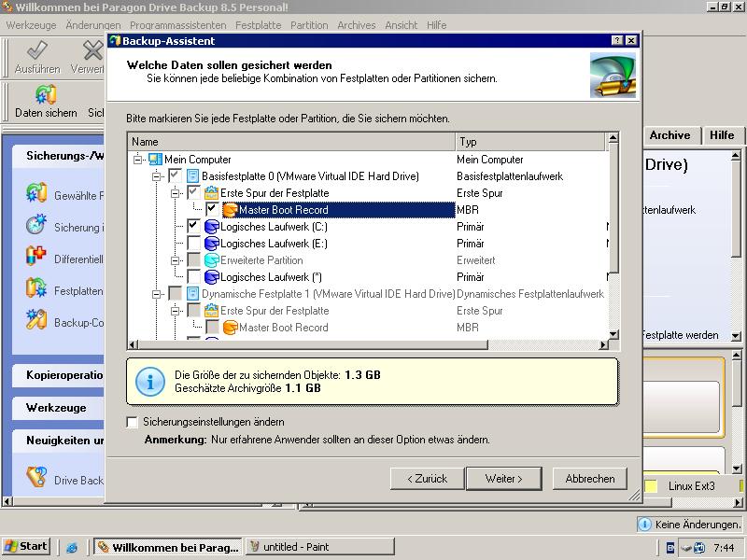The height and width of the screenshot is (560, 747).
Task: Expand the Werkzeuge sidebar section
Action: click(x=58, y=408)
